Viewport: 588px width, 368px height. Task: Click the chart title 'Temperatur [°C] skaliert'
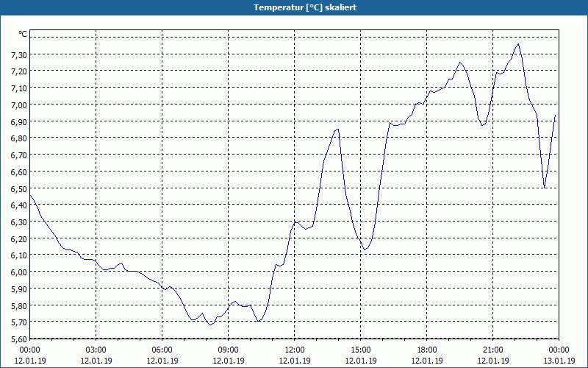click(x=305, y=7)
